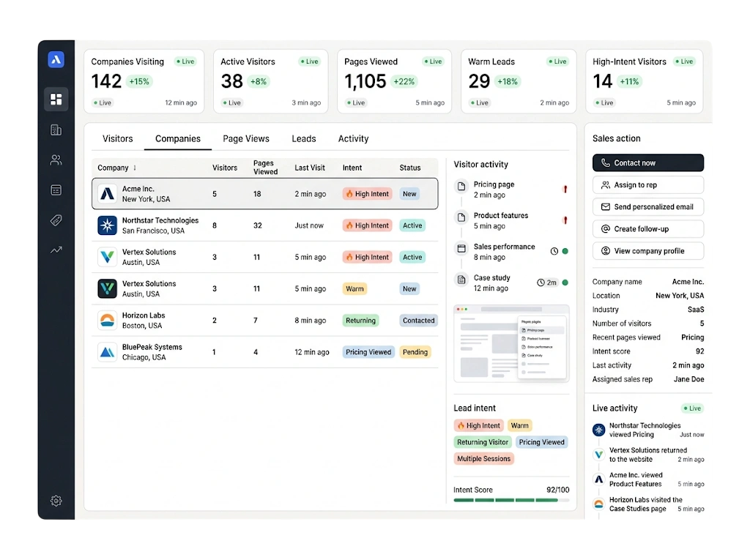Click View company profile button
Image resolution: width=750 pixels, height=560 pixels.
[x=647, y=250]
